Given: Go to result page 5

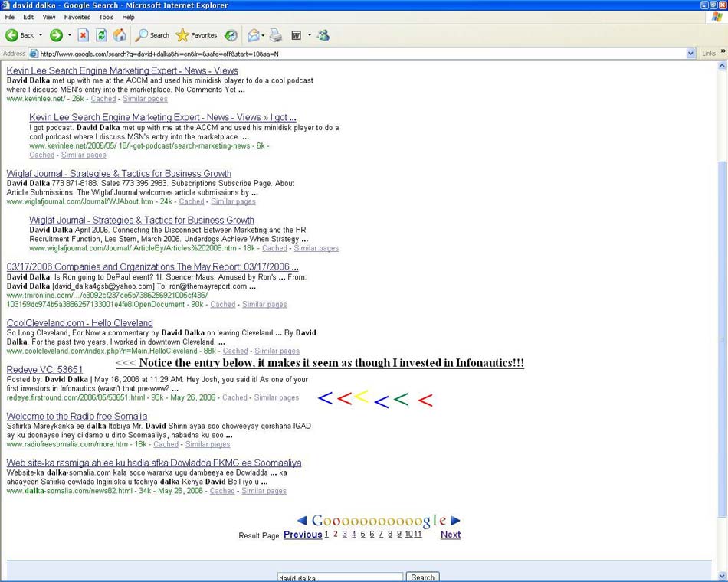Looking at the screenshot, I should 362,535.
